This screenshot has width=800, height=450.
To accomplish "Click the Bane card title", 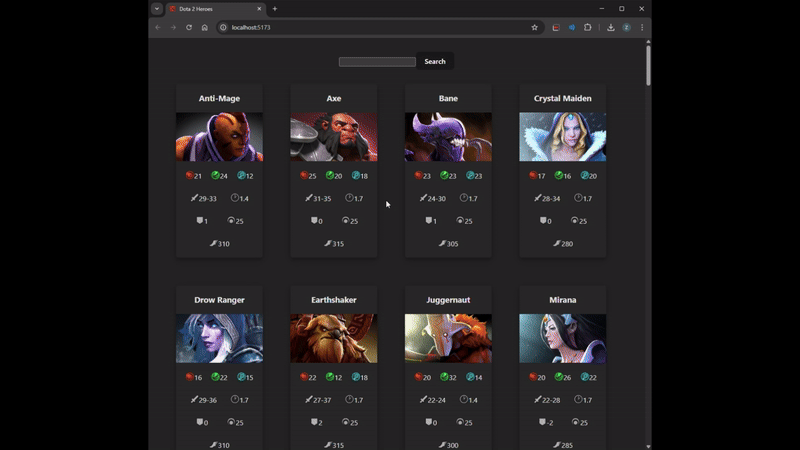I will coord(448,98).
